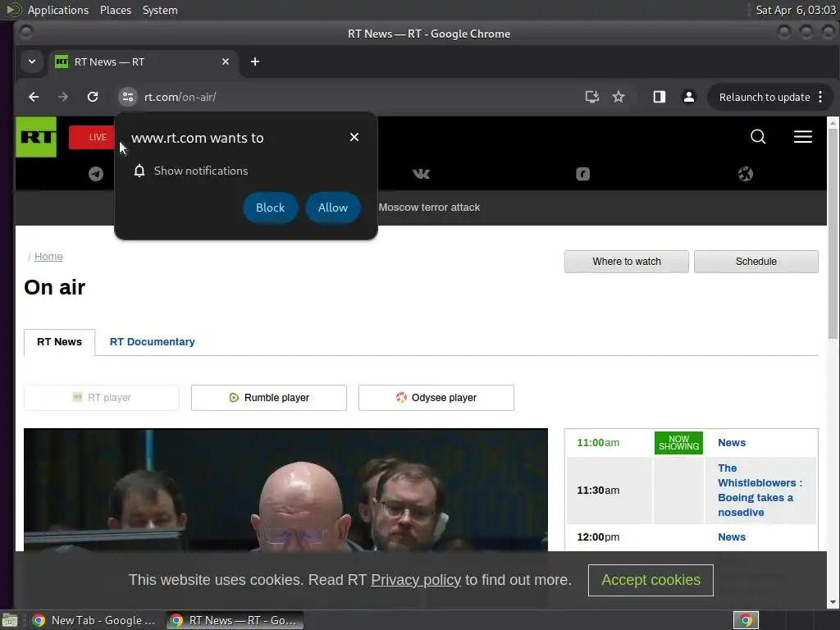Image resolution: width=840 pixels, height=630 pixels.
Task: Open the Odysee social icon in the header
Action: tap(745, 174)
